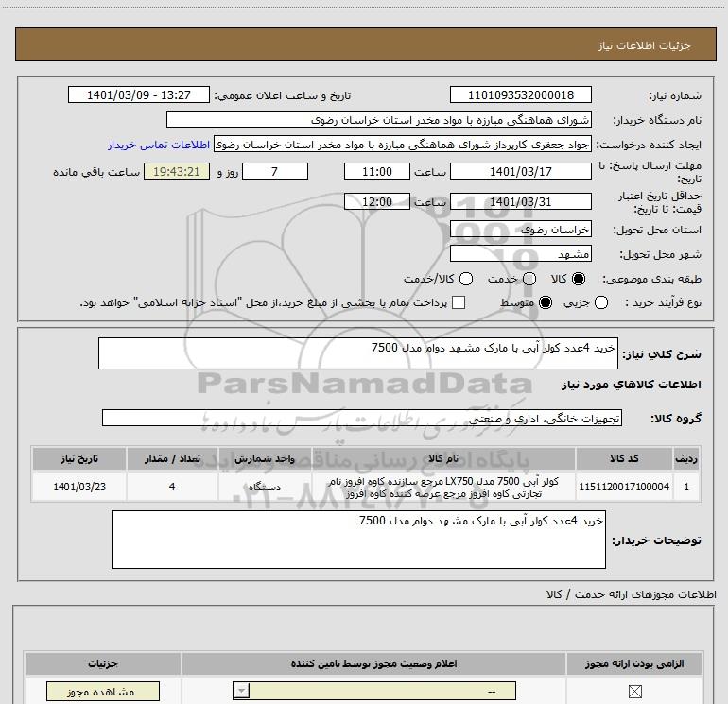Click الزامی بودن ارائه مجوز header
The height and width of the screenshot is (704, 728).
pos(633,664)
